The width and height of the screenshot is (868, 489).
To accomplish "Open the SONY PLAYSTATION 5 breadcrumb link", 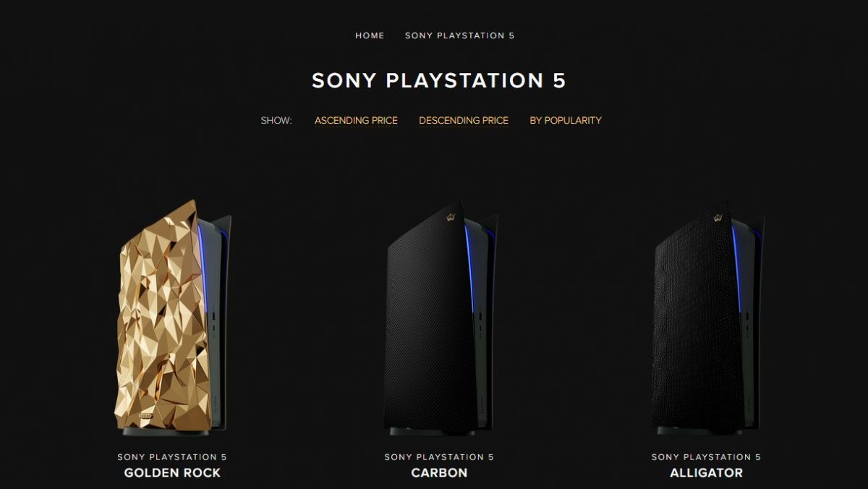I will point(460,35).
